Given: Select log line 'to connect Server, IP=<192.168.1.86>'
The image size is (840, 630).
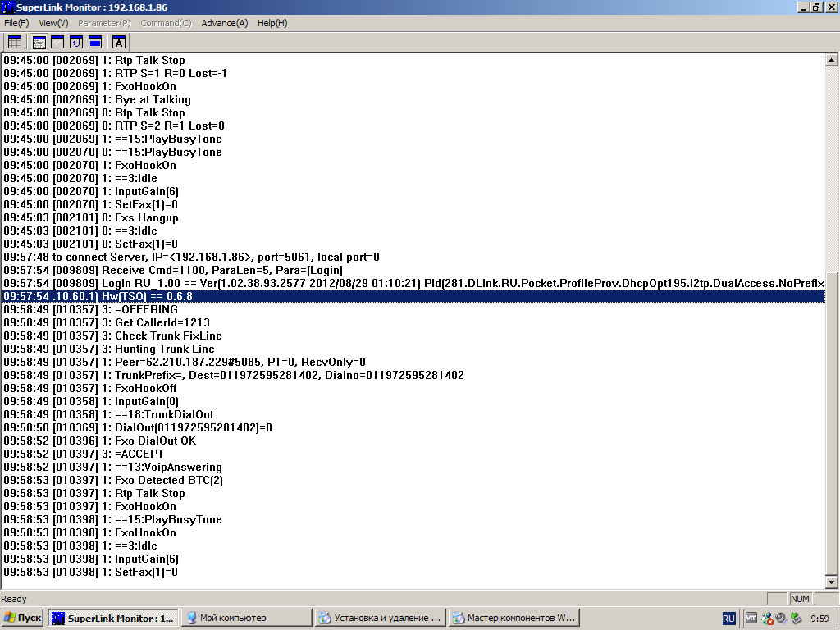Looking at the screenshot, I should point(413,257).
